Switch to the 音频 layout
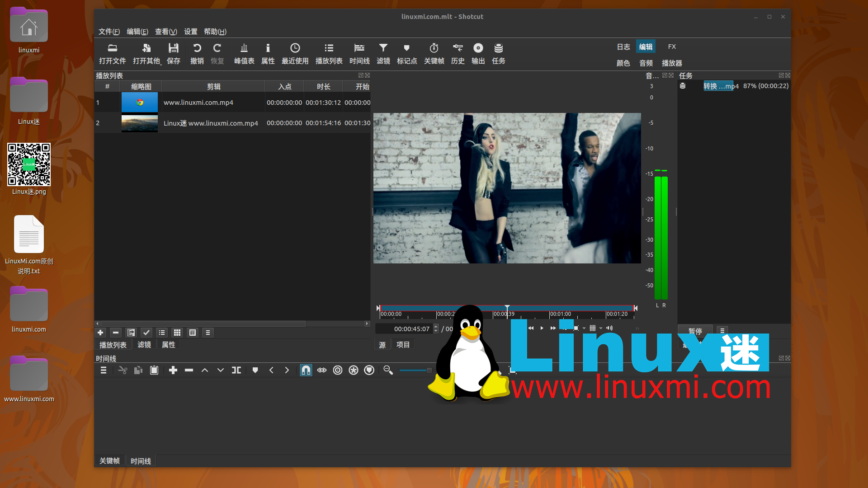This screenshot has height=488, width=868. point(646,63)
